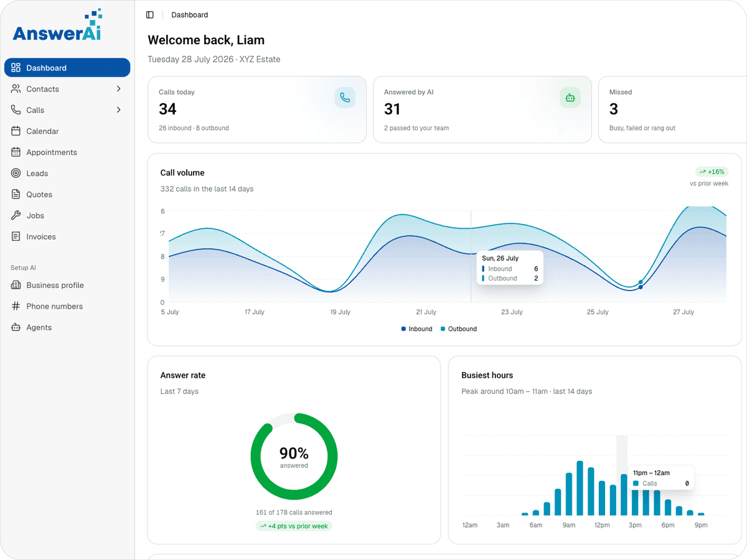Screen dimensions: 747x560
Task: Toggle Inbound series in chart legend
Action: tap(416, 329)
